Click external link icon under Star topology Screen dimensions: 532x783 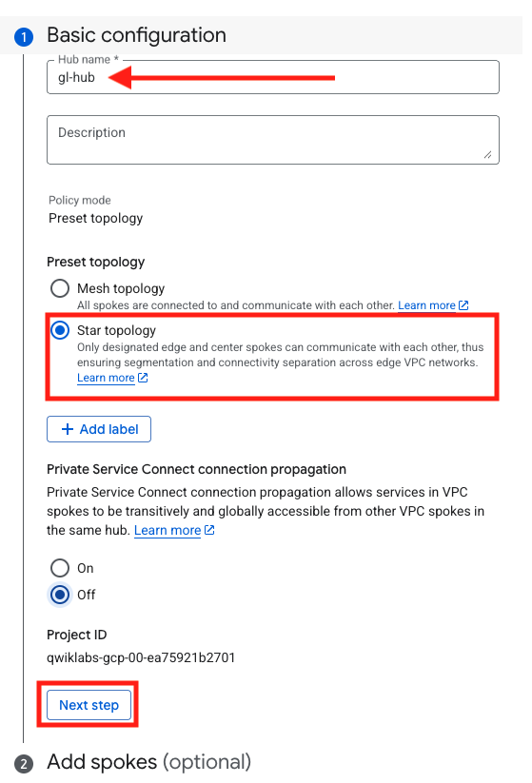[143, 378]
